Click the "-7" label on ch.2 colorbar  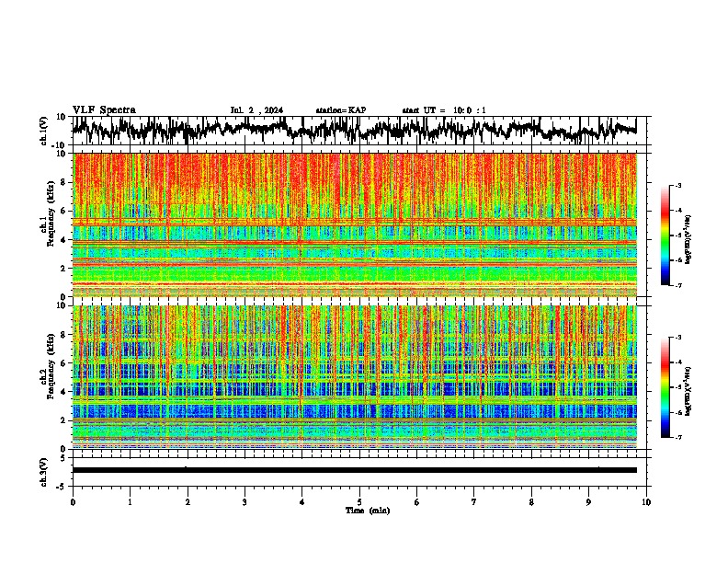click(x=677, y=437)
